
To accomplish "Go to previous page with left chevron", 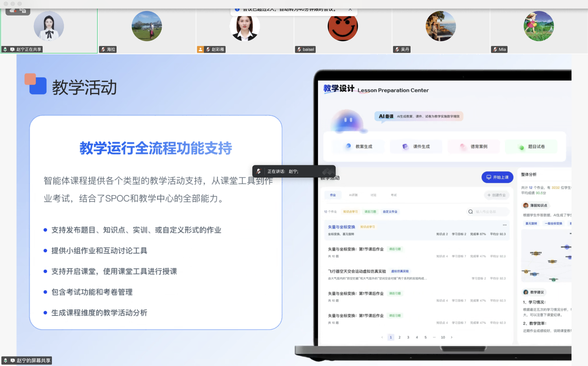I will click(x=382, y=337).
